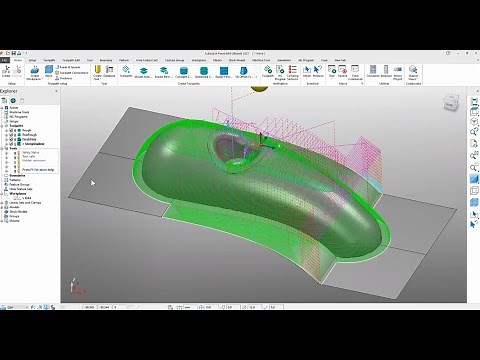
Task: Switch to the Boundary ribbon tab
Action: point(106,60)
